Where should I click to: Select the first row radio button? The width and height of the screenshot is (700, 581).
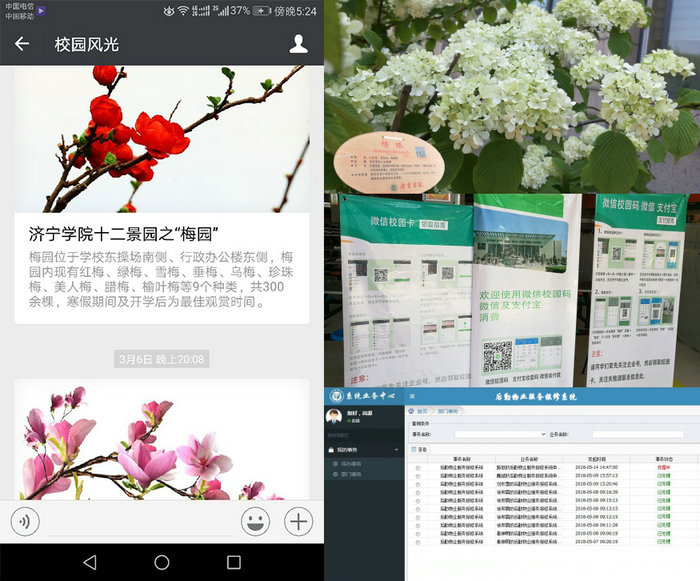(418, 467)
